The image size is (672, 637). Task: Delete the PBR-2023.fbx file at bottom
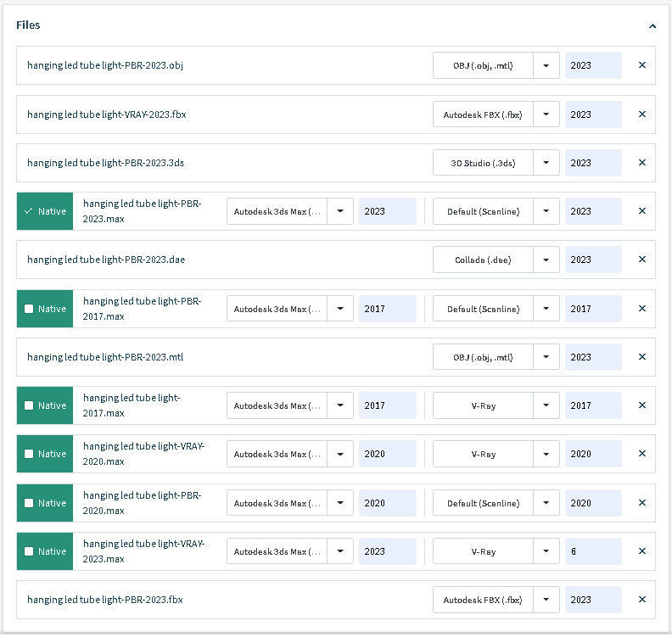click(x=641, y=600)
